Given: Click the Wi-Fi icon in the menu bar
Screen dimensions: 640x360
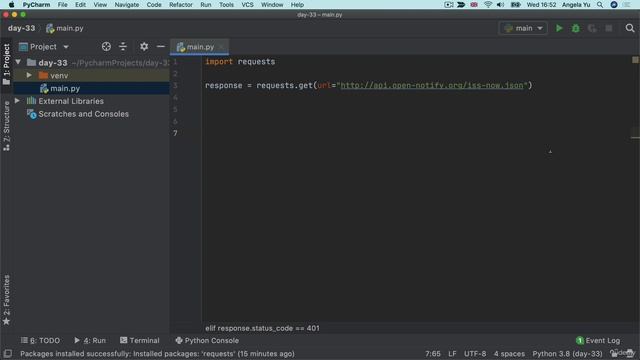Looking at the screenshot, I should [488, 4].
